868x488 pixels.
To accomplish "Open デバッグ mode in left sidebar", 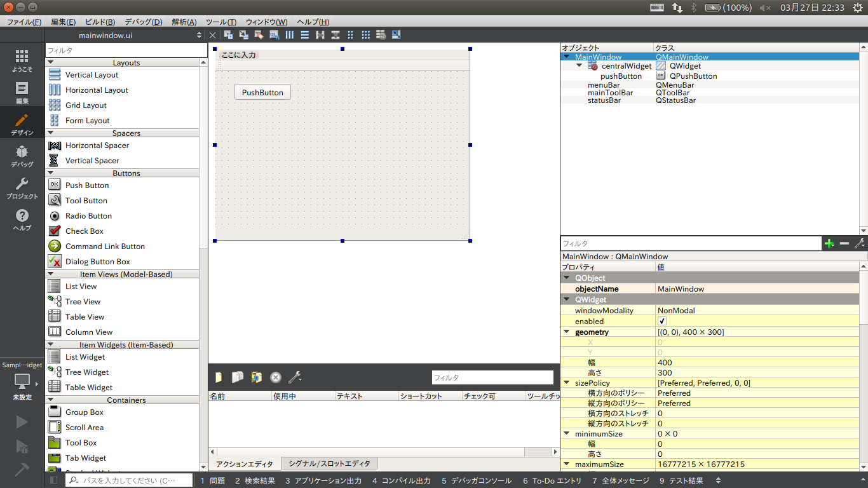I will point(22,156).
